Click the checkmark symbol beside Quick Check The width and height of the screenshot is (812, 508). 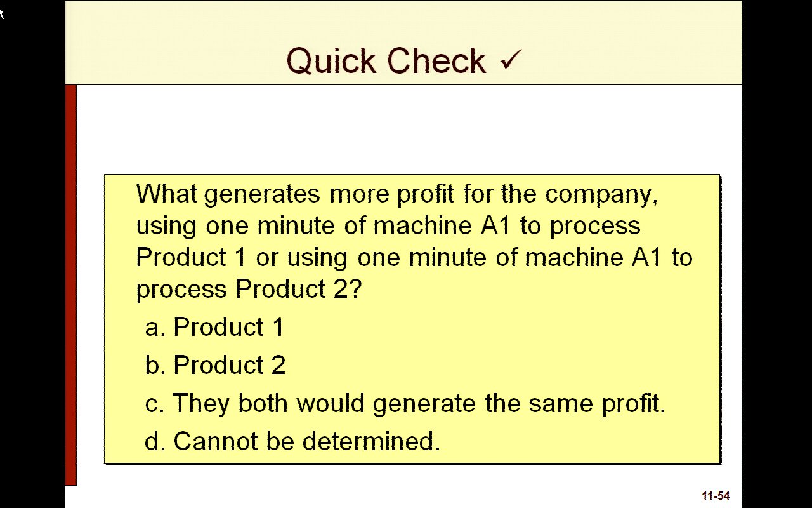point(511,60)
